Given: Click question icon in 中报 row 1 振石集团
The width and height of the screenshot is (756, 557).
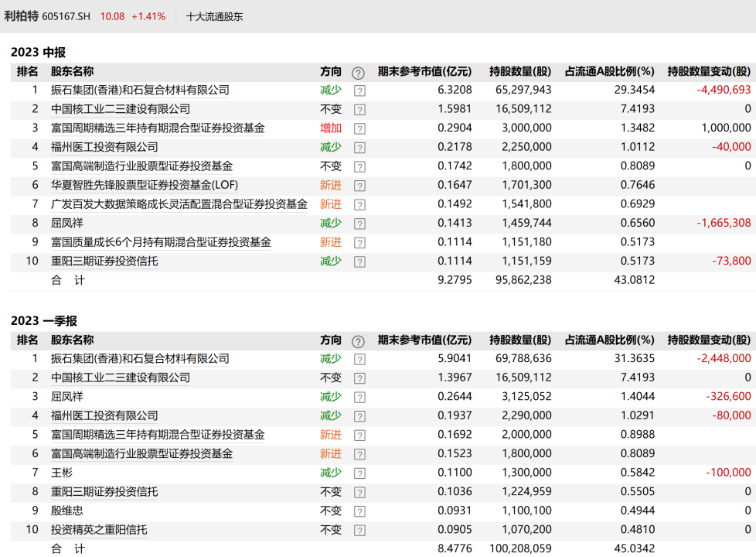Looking at the screenshot, I should tap(359, 91).
